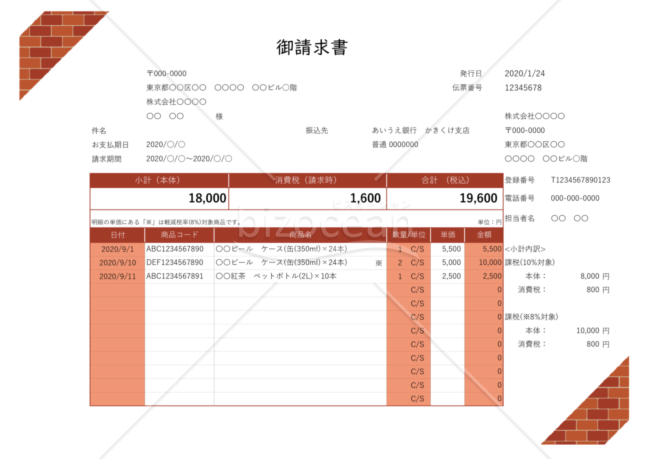Click the 日付 column header
Screen dimensions: 650x459
(x=118, y=235)
